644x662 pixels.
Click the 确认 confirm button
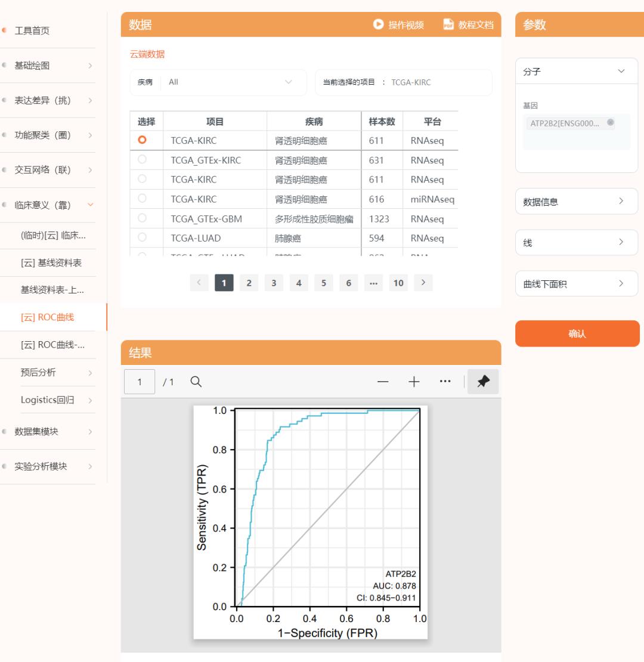(577, 333)
